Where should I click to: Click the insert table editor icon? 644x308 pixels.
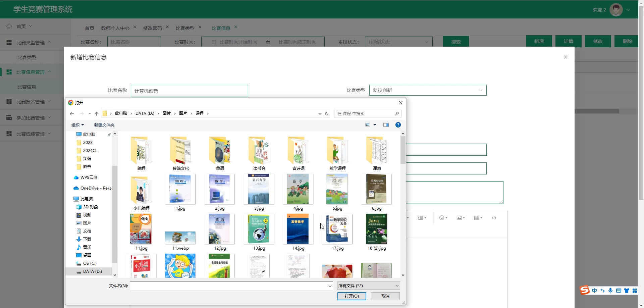[478, 218]
